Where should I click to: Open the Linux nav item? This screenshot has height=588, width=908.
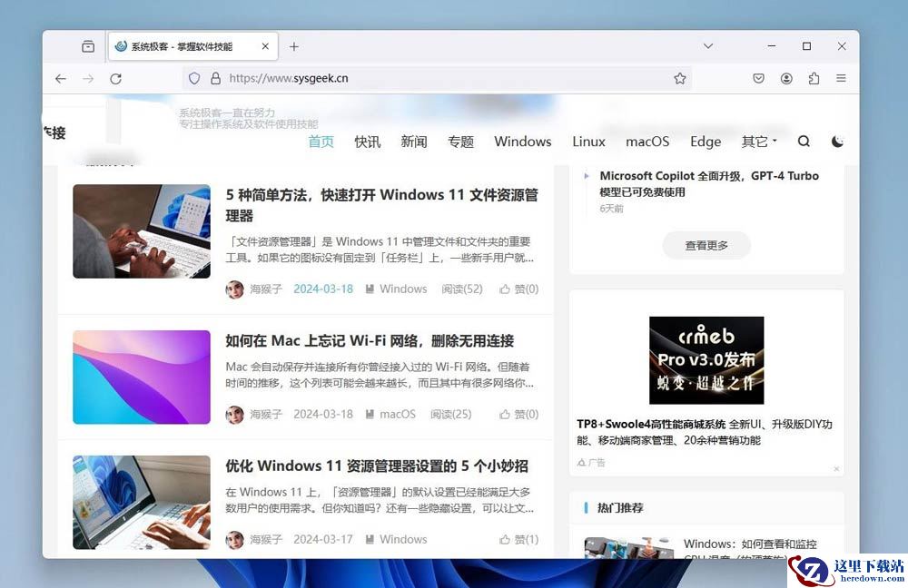(x=589, y=142)
